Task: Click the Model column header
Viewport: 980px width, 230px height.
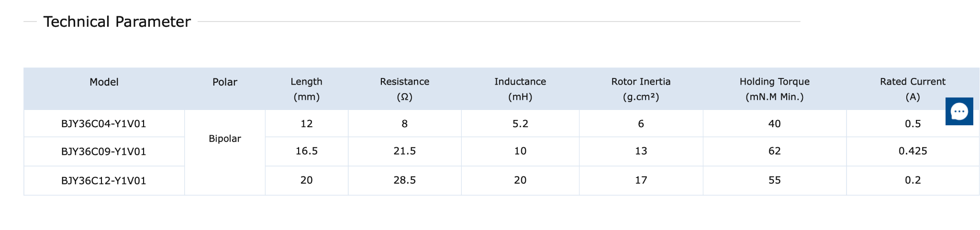Action: [104, 82]
